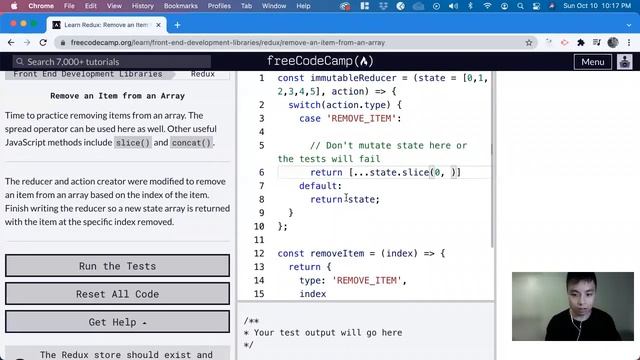
Task: Click the 'index' property on line 15
Action: click(313, 294)
